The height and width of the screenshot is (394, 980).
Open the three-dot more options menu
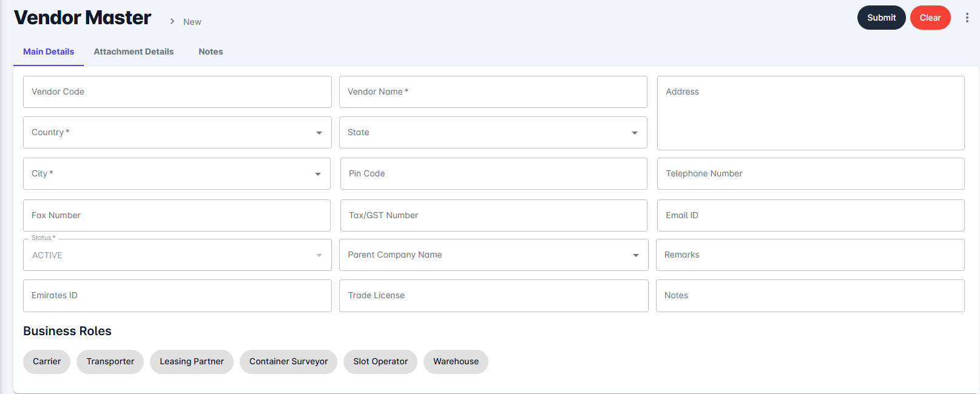(x=967, y=18)
